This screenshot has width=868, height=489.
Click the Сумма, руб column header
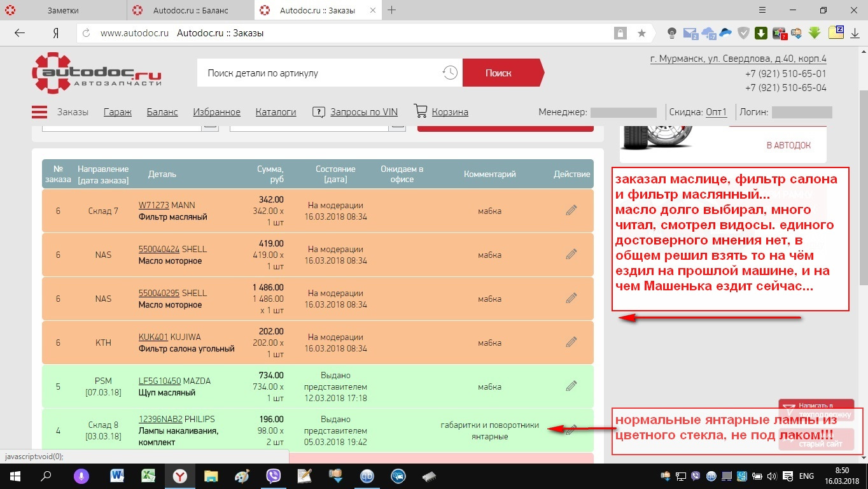tap(270, 174)
